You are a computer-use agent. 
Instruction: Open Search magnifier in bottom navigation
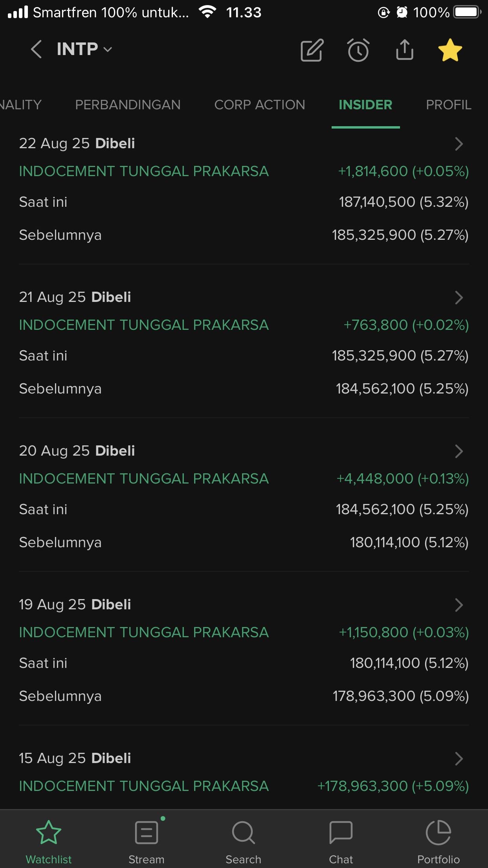click(243, 838)
